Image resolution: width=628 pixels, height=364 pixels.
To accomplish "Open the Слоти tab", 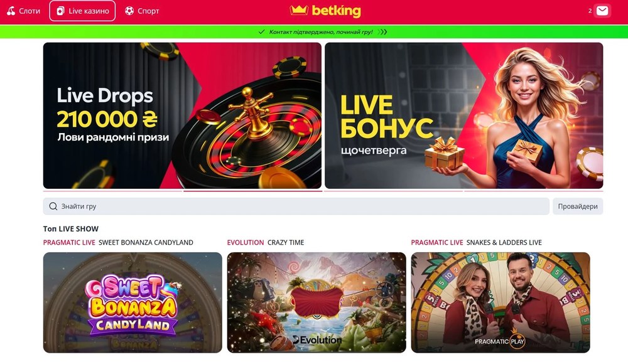I will (24, 11).
